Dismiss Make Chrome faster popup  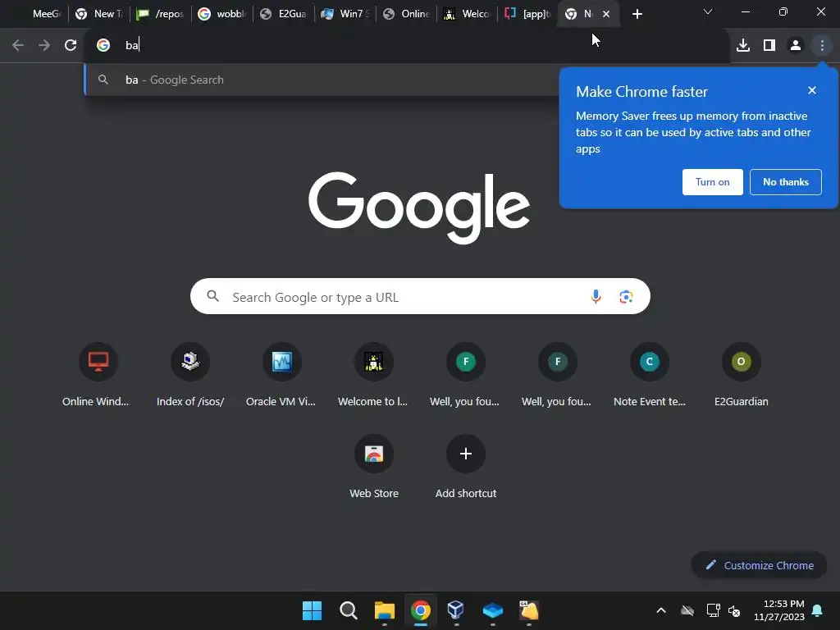pos(812,90)
